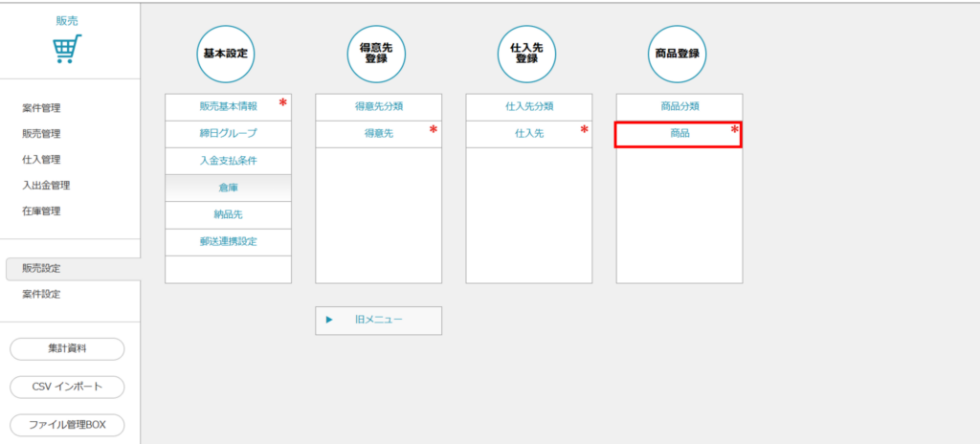Select 仕入管理 from the sidebar

pyautogui.click(x=41, y=160)
